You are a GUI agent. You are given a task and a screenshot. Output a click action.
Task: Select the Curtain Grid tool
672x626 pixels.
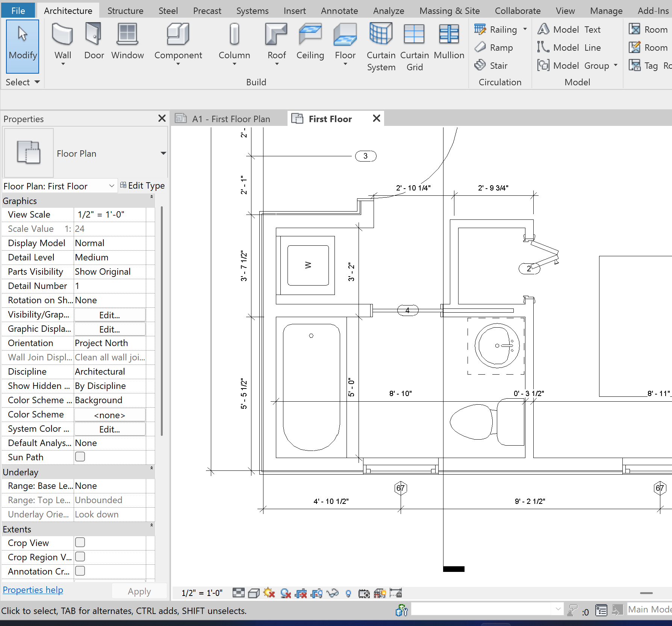click(x=414, y=47)
